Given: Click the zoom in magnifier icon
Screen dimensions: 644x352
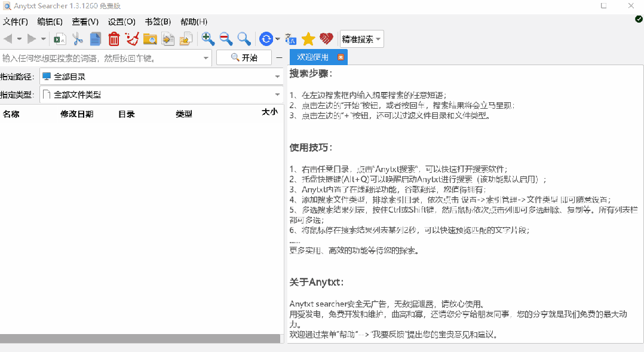Looking at the screenshot, I should click(208, 39).
